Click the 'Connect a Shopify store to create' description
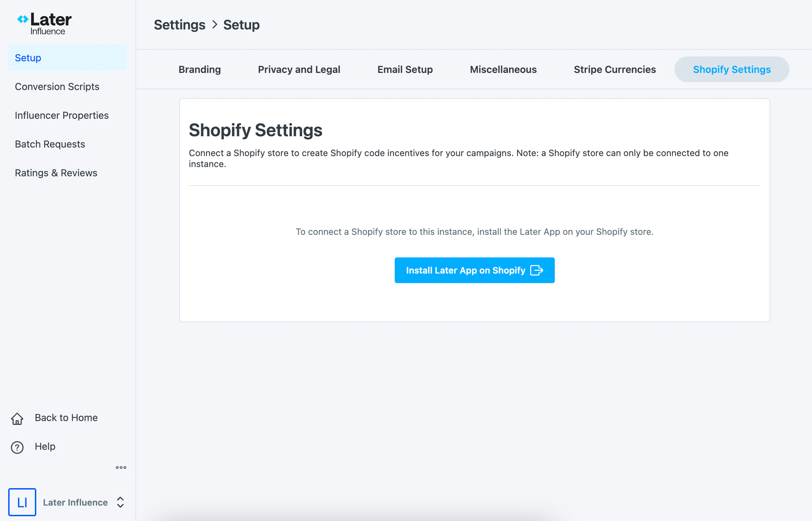812x521 pixels. 458,158
